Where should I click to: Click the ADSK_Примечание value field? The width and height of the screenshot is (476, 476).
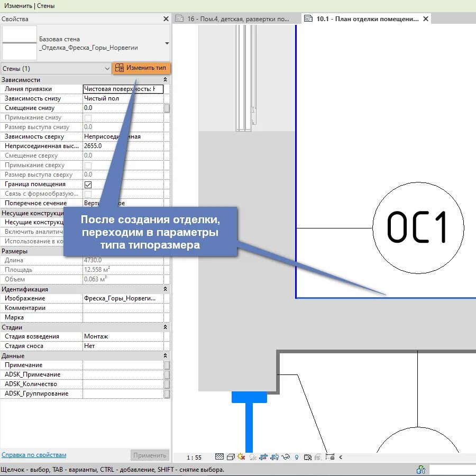pyautogui.click(x=123, y=374)
